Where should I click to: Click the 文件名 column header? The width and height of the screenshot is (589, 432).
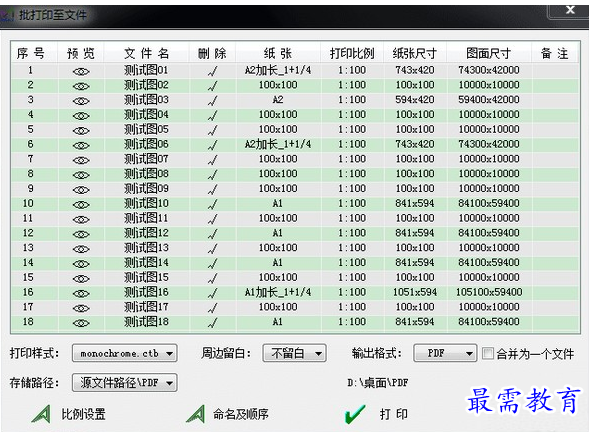pyautogui.click(x=146, y=53)
